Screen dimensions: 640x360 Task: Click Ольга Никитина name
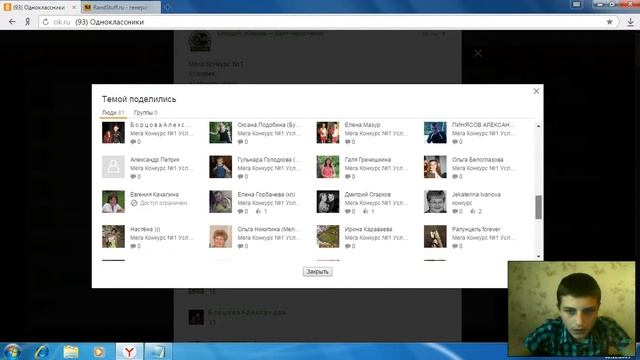click(x=268, y=229)
